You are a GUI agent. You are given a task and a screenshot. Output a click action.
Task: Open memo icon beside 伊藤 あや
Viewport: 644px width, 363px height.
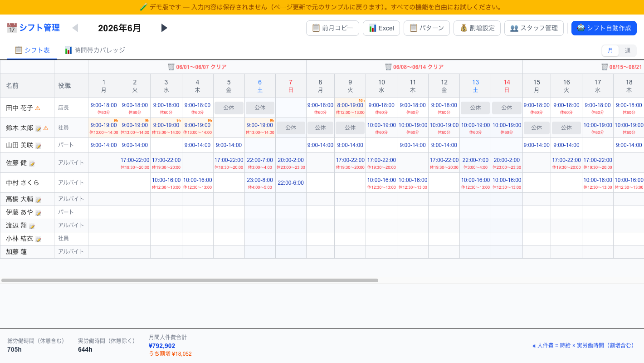coord(38,213)
